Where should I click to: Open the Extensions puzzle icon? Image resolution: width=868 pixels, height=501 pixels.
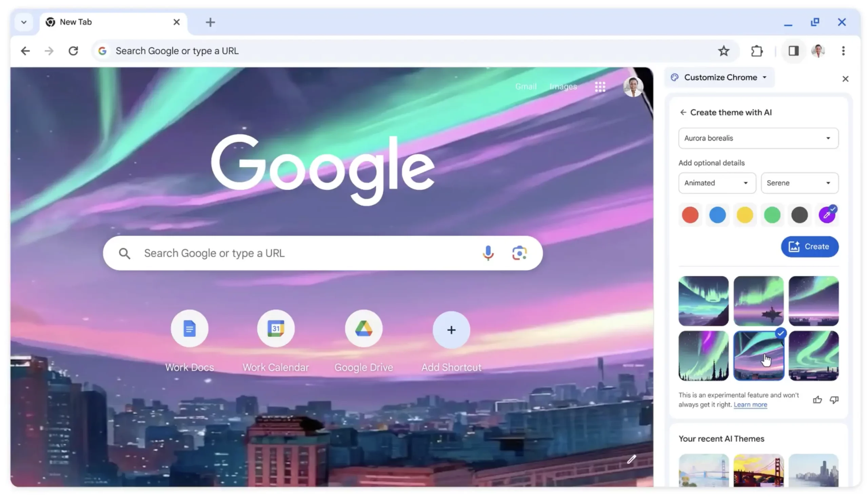(756, 51)
